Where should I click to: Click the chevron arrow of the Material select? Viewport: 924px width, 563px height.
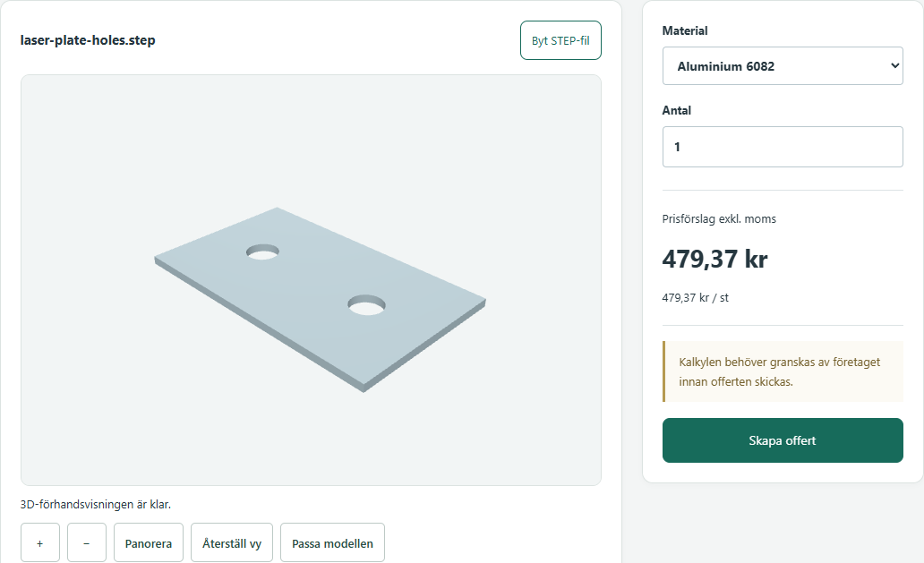pos(894,66)
